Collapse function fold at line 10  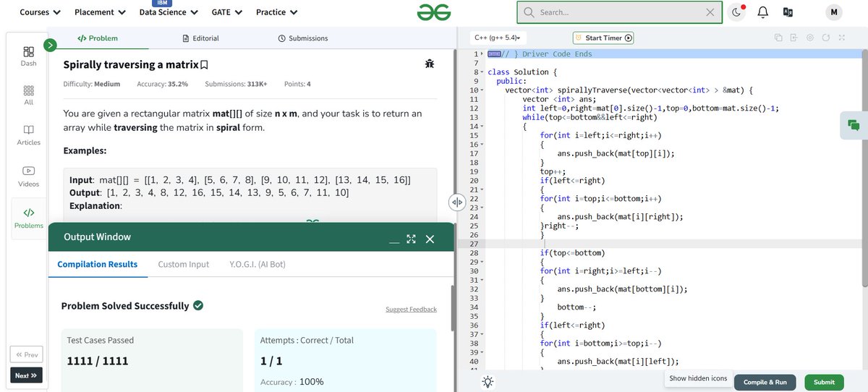(482, 90)
